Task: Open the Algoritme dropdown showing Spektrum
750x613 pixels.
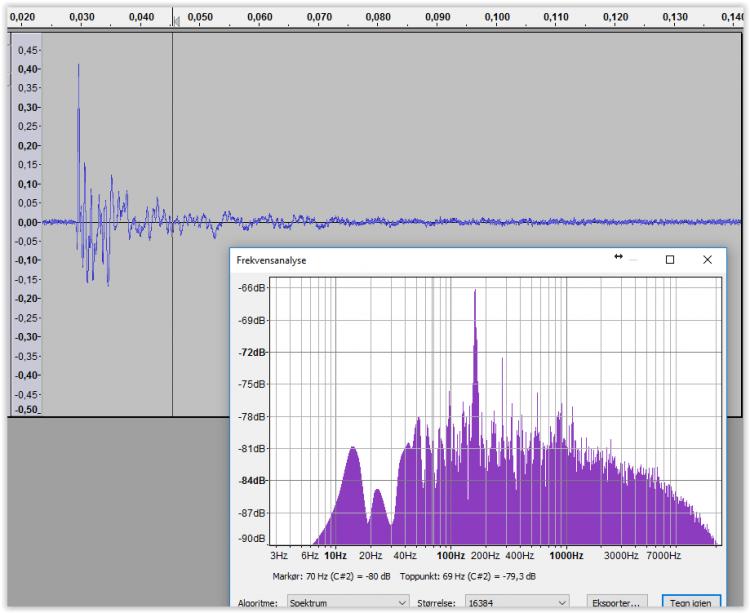Action: [347, 603]
